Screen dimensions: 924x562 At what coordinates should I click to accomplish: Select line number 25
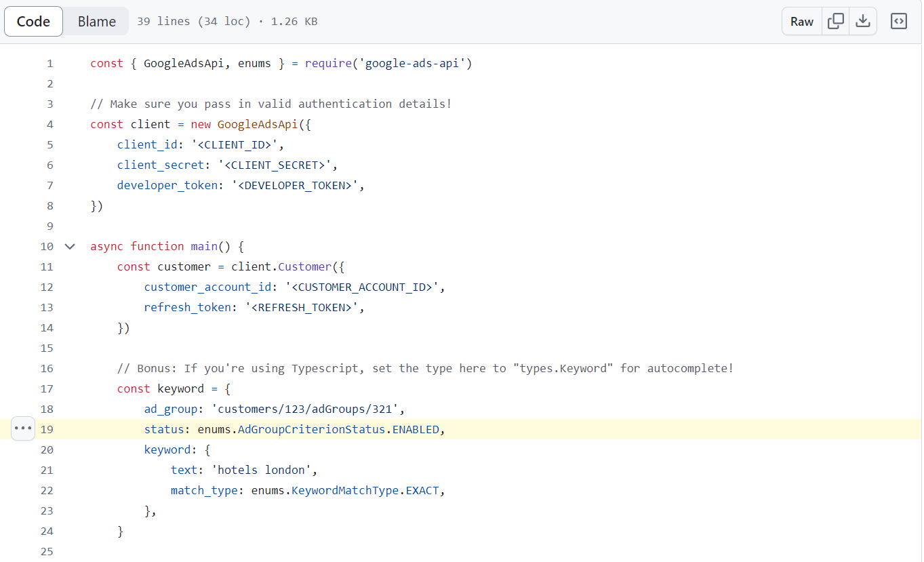(46, 551)
